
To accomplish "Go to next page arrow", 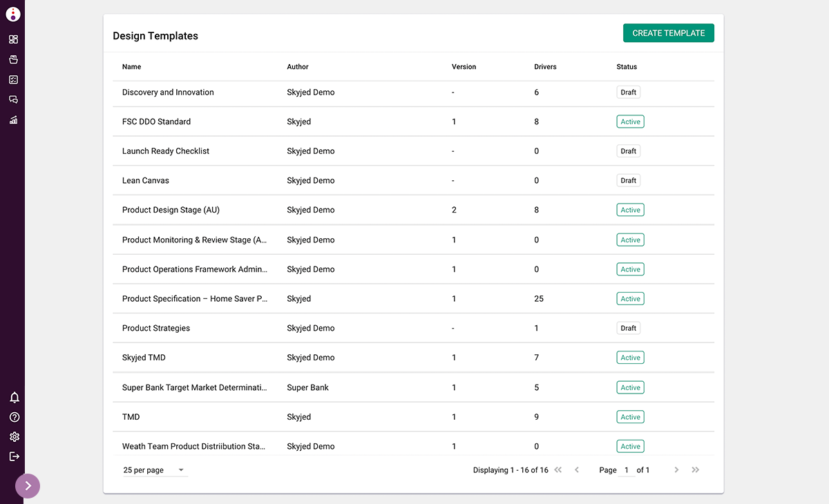I will [x=676, y=470].
